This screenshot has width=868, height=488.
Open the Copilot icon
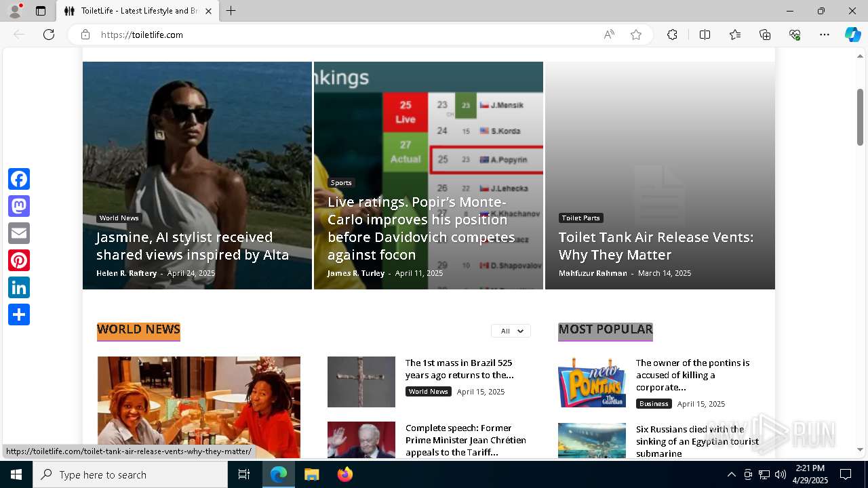tap(852, 35)
